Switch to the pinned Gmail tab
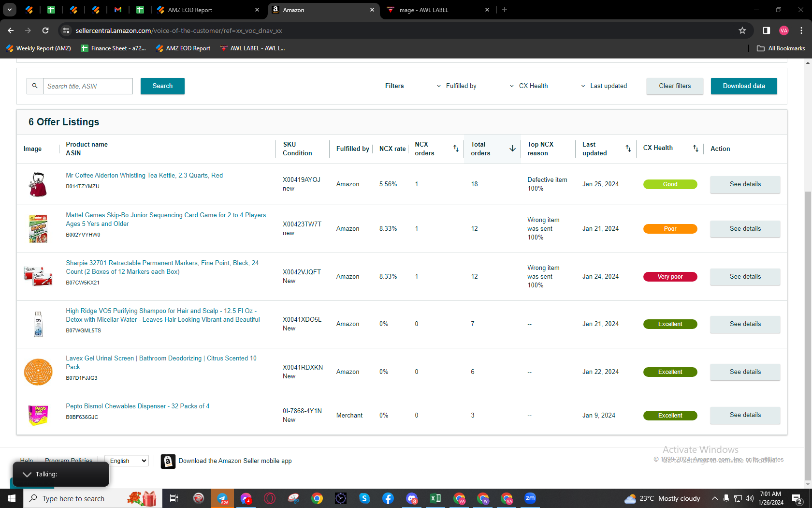Screen dimensions: 812x508 [x=118, y=10]
